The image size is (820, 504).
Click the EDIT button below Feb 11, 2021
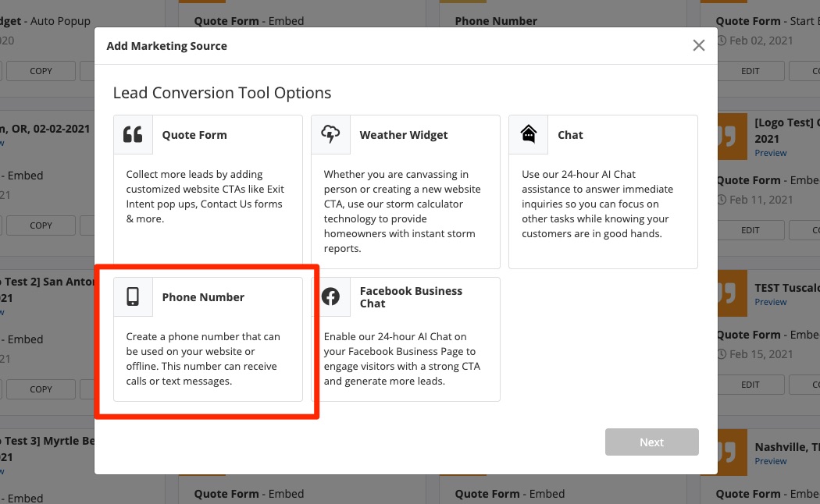coord(750,230)
